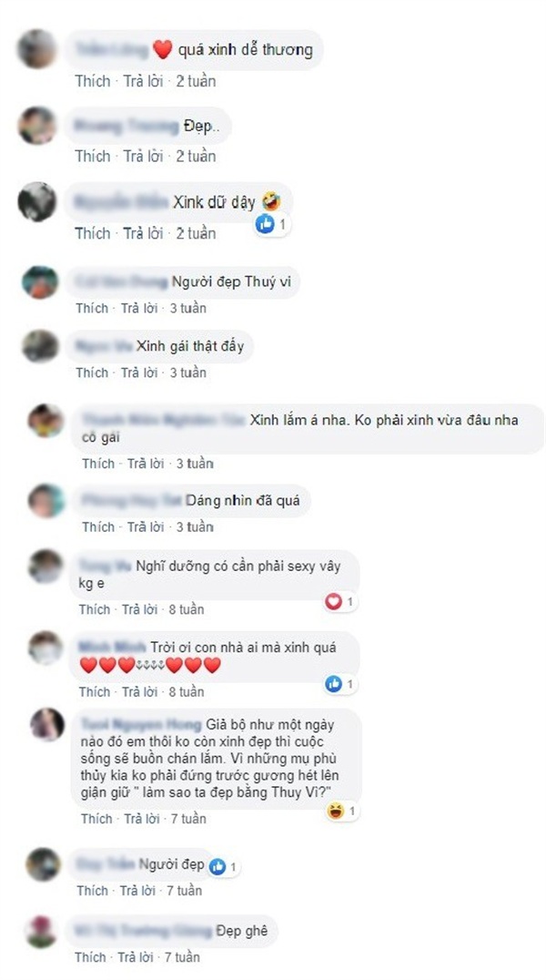Reply to the "Đẹp.." comment via Trả lời
Image resolution: width=546 pixels, height=980 pixels.
point(143,156)
